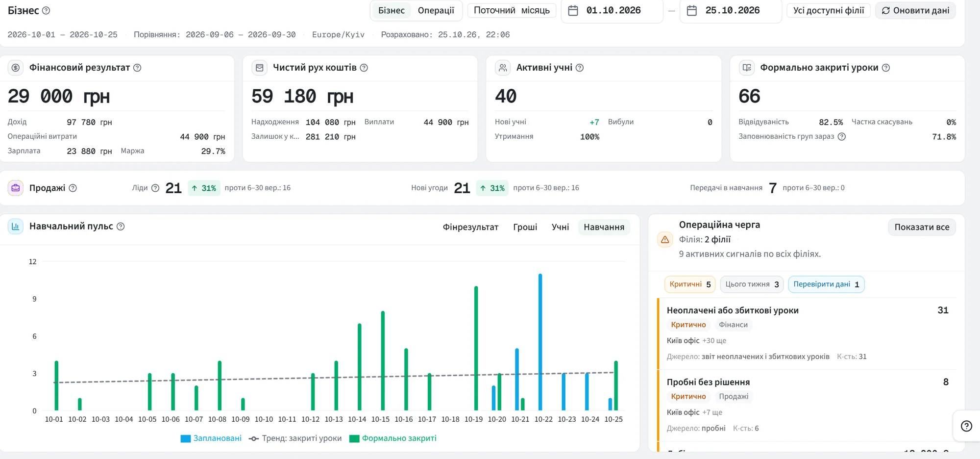Open the floating help button at right edge
980x459 pixels.
(966, 426)
